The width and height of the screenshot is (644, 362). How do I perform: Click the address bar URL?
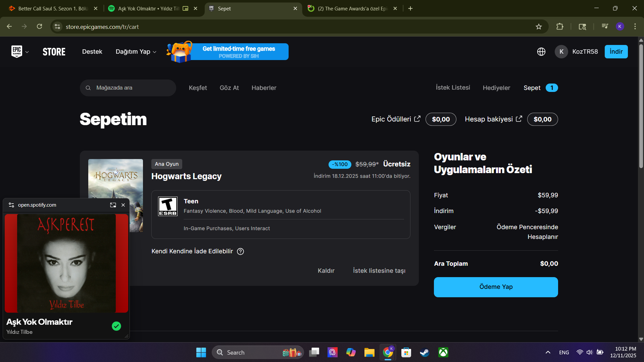[102, 27]
